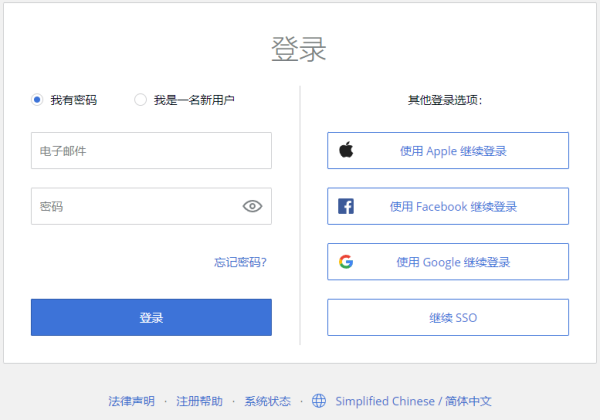Open the Simplified Chinese language selector
This screenshot has width=600, height=420.
tap(413, 401)
